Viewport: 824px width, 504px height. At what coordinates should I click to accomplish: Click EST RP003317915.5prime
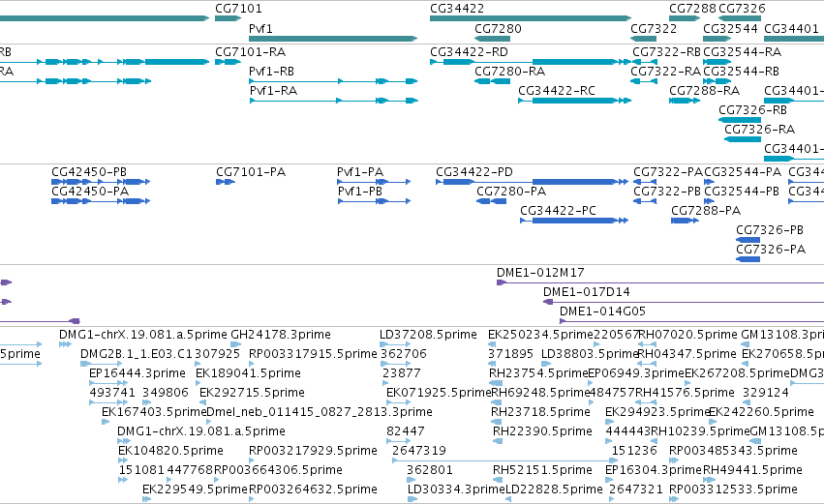[313, 354]
